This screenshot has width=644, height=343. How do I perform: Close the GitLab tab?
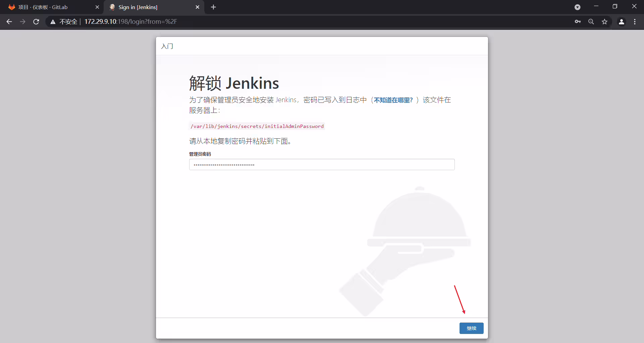coord(97,7)
